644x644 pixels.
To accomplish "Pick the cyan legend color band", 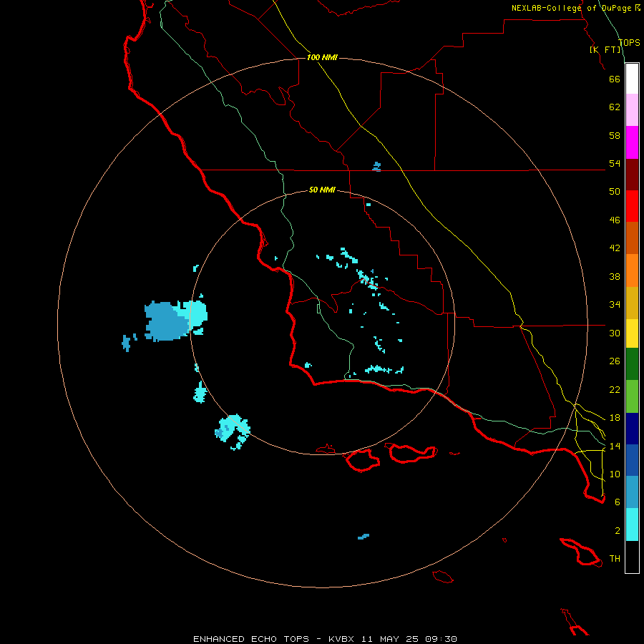I will 632,525.
